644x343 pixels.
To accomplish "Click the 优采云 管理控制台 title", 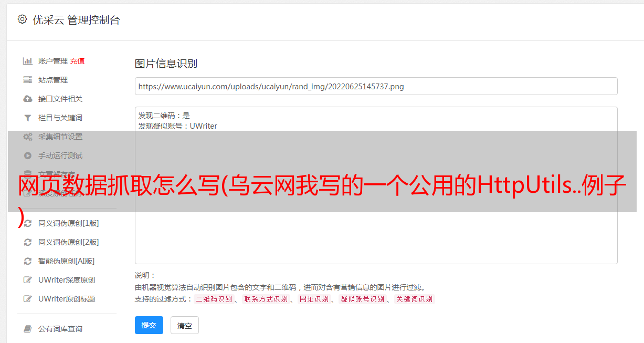I will click(x=76, y=20).
